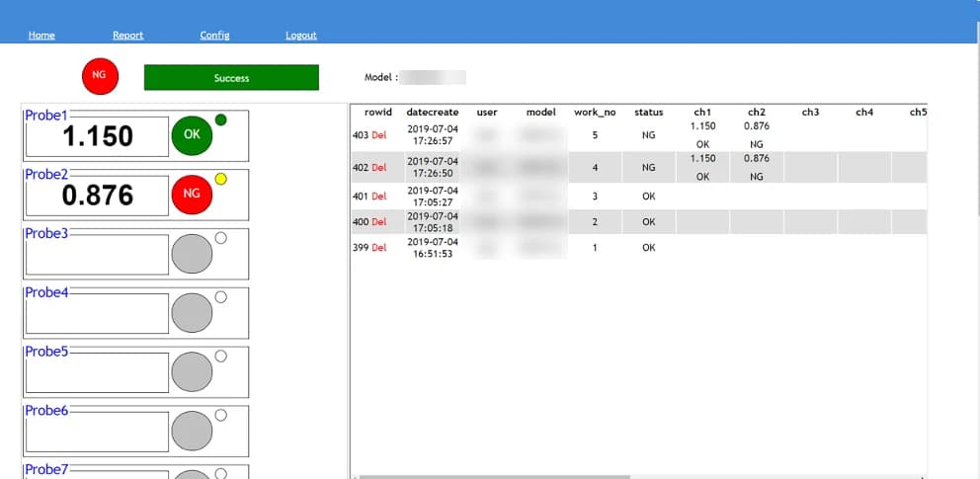Click the Logout link

(301, 36)
